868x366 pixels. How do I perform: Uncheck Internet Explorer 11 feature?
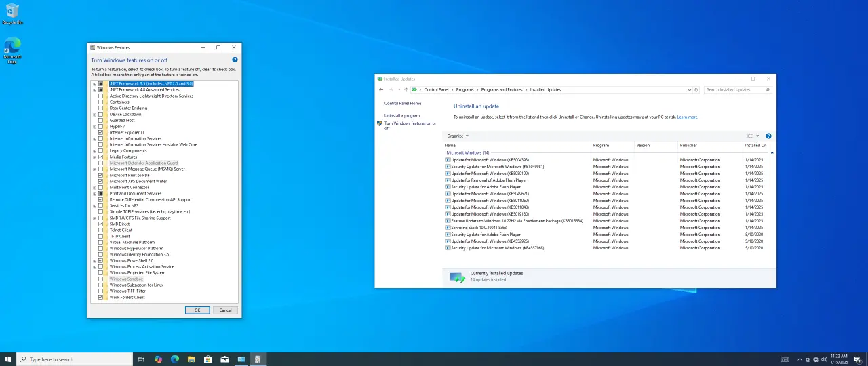(100, 132)
